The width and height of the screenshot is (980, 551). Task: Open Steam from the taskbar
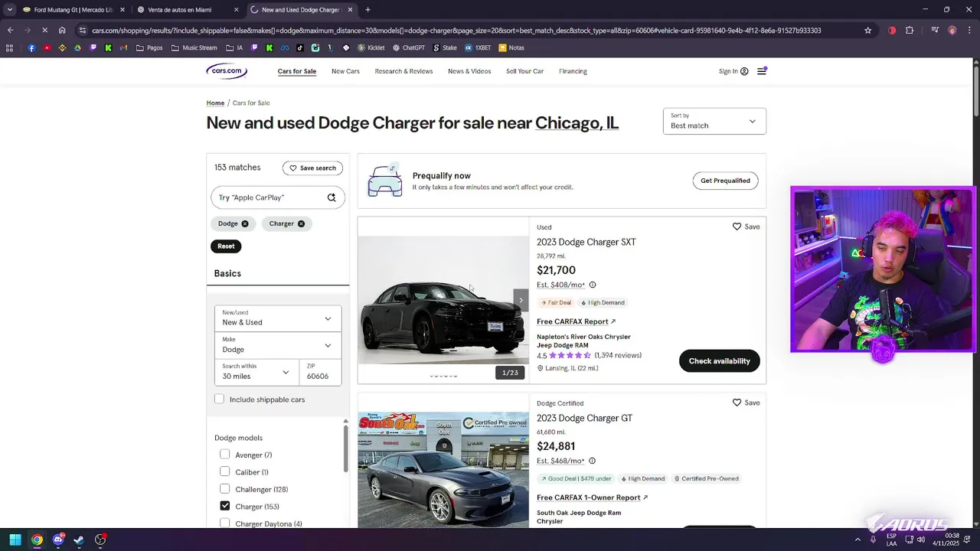79,540
